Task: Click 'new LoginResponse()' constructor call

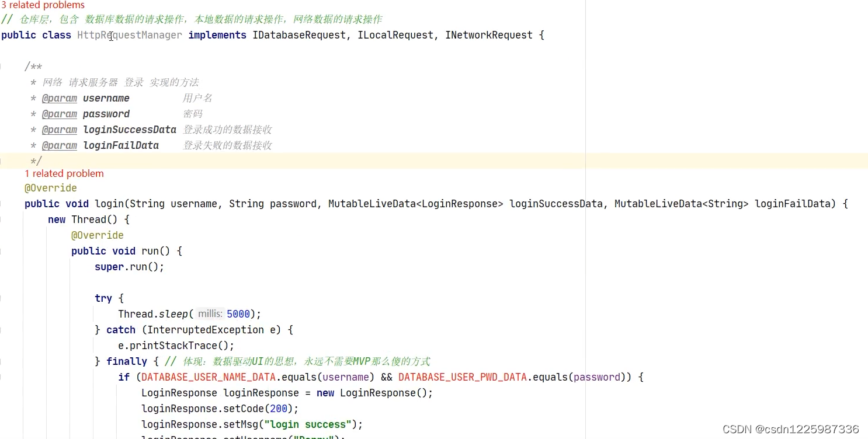Action: 372,393
